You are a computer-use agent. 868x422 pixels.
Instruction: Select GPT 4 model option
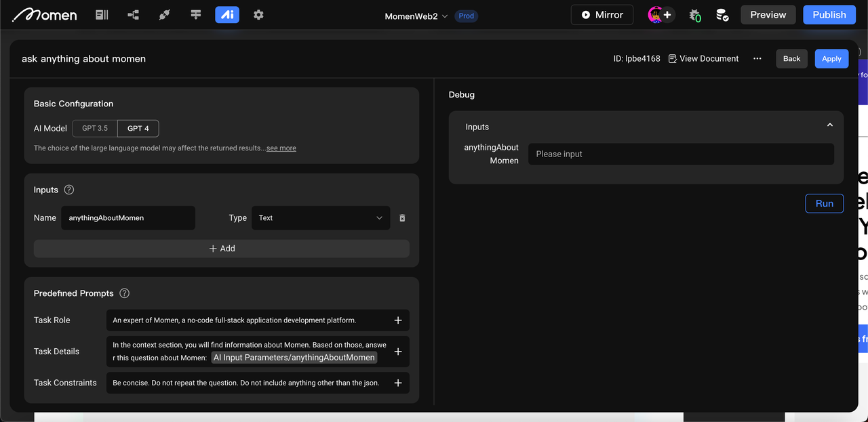[138, 128]
